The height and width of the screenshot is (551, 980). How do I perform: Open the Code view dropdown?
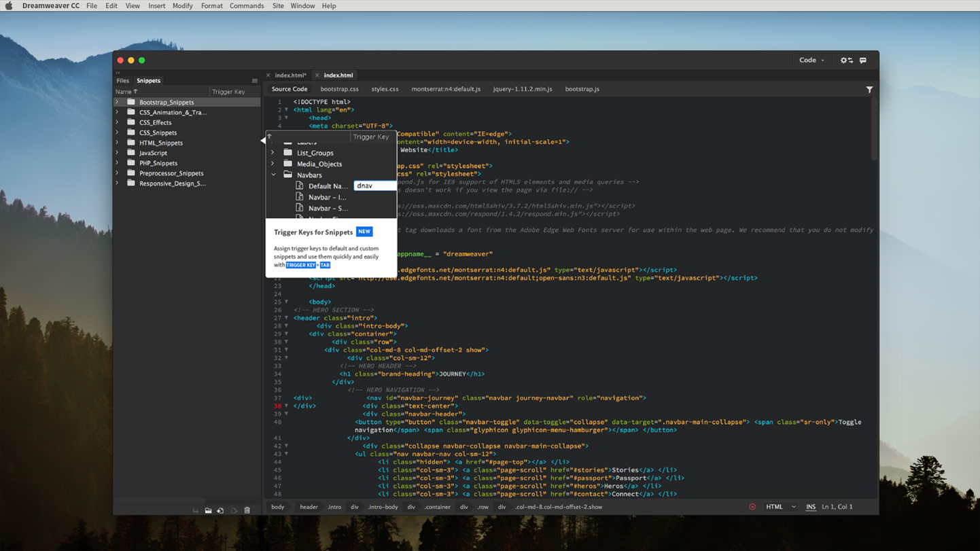coord(812,60)
